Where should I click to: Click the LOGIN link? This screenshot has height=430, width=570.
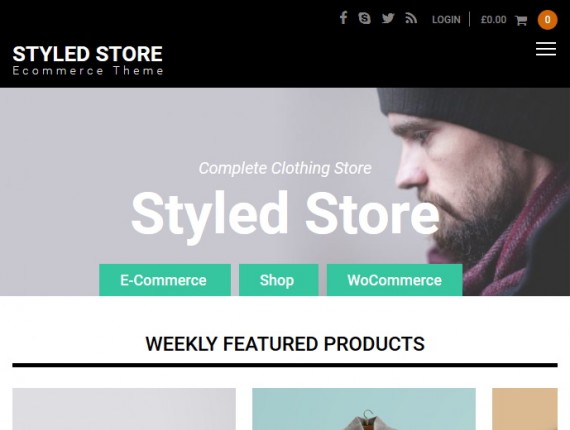[x=446, y=20]
